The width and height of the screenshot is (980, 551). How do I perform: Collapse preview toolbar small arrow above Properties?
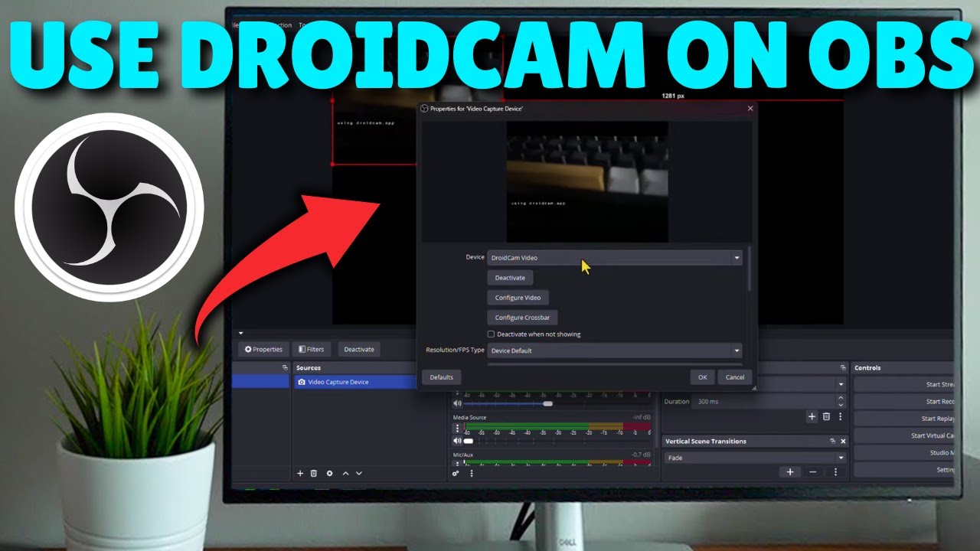[x=241, y=334]
